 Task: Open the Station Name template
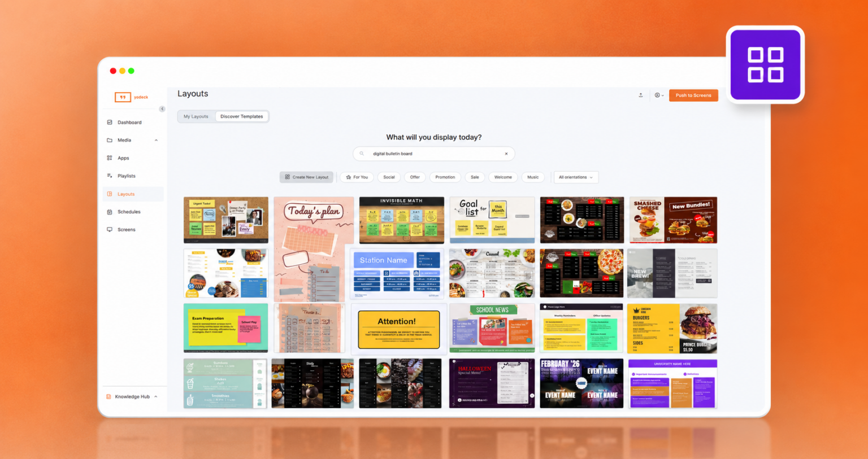point(397,274)
